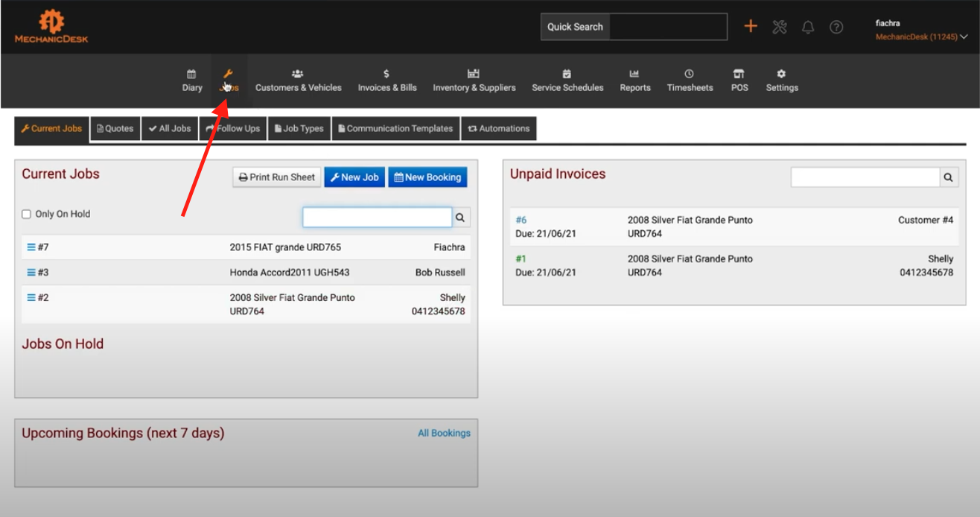Open unpaid invoice #1 link
This screenshot has width=980, height=517.
pos(521,259)
